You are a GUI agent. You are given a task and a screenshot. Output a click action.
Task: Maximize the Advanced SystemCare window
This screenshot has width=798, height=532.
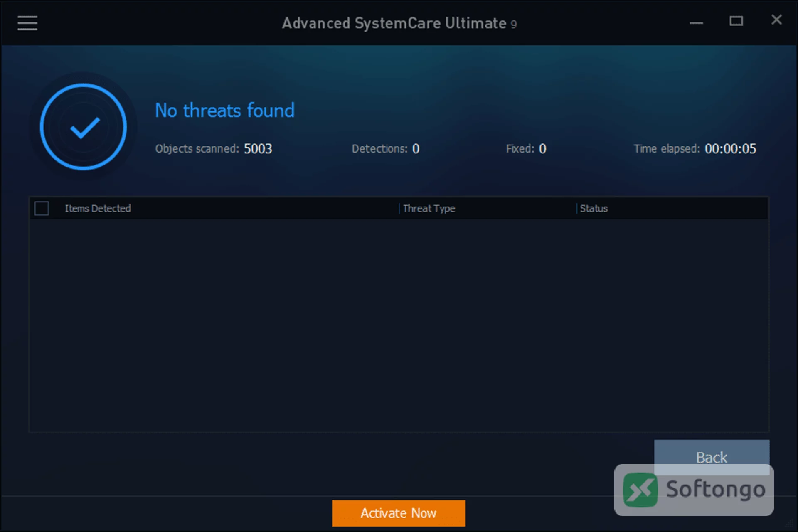736,21
